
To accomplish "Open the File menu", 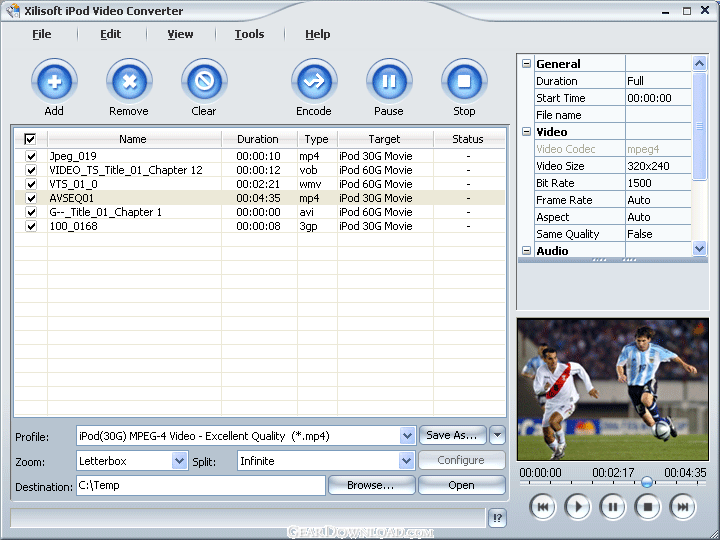I will 42,34.
